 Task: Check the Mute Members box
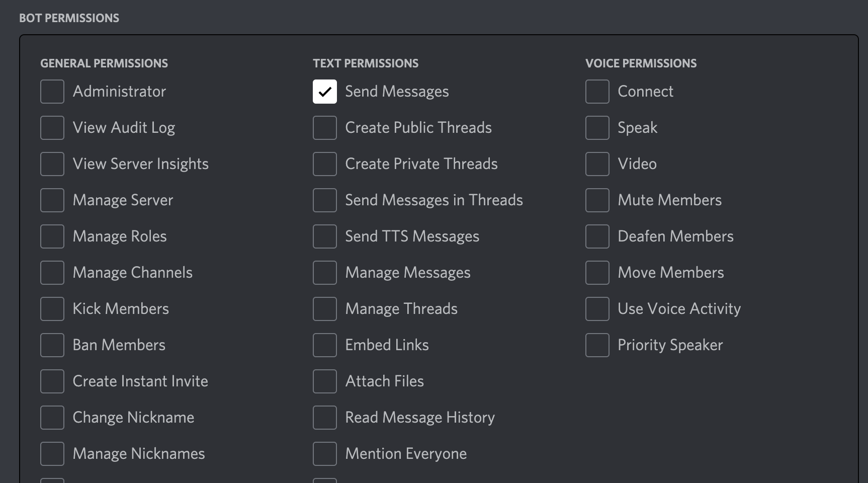coord(597,200)
